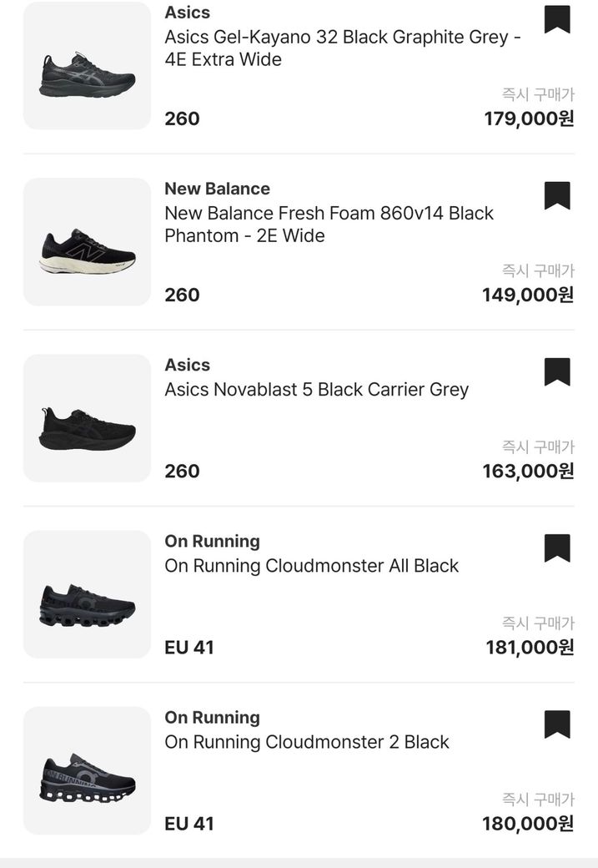Click the New Balance brand label

pos(217,189)
